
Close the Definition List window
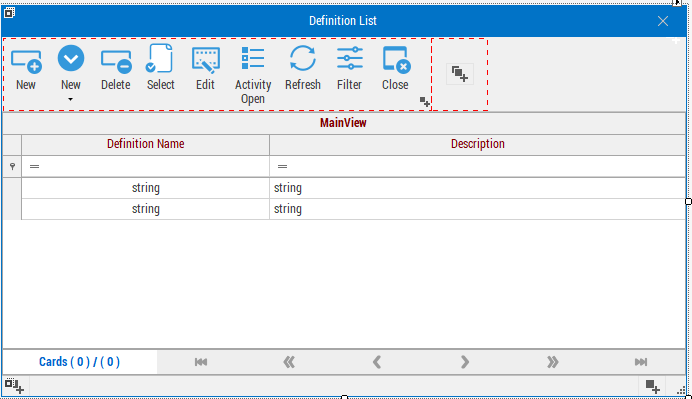coord(662,21)
